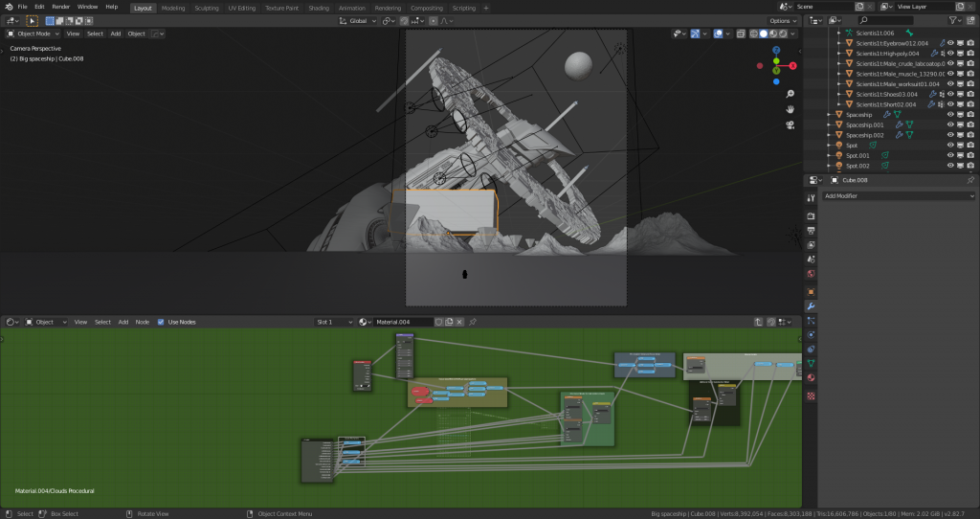Hide Spaceship.001 using its eye icon
980x519 pixels.
click(950, 124)
